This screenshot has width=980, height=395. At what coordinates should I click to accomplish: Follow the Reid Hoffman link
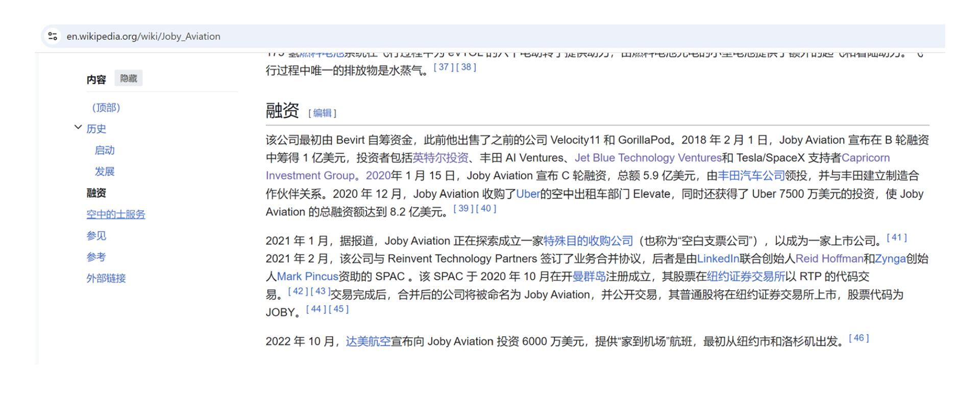coord(829,259)
